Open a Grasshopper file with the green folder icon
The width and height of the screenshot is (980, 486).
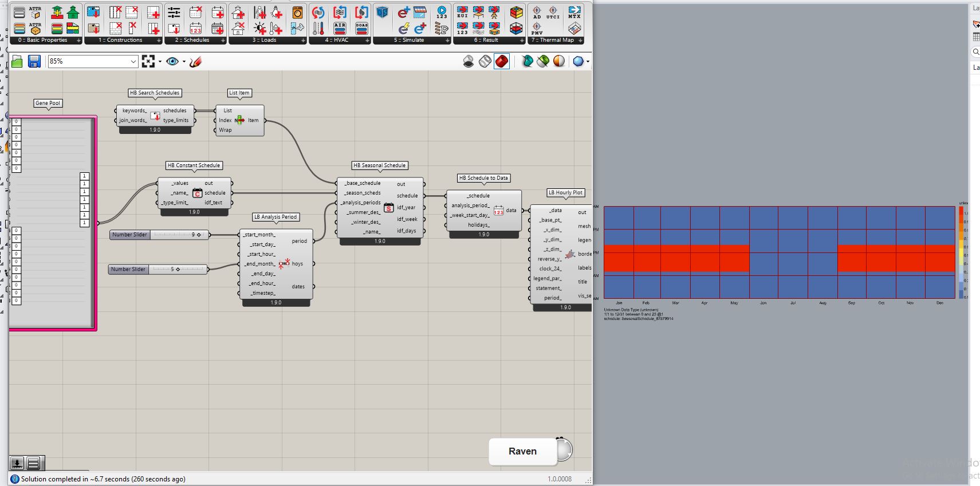tap(17, 61)
